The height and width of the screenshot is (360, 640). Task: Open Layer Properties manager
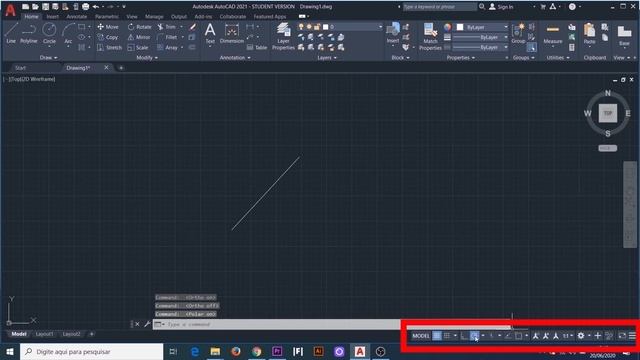tap(283, 36)
